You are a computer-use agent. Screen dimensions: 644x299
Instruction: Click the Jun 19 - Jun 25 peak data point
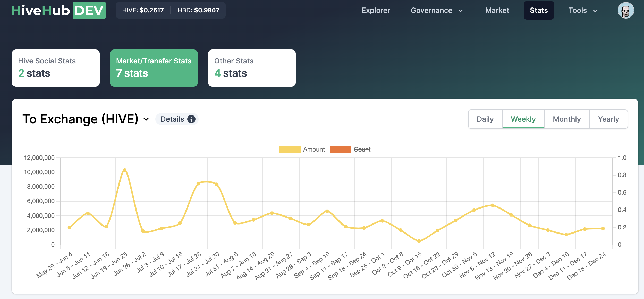click(x=125, y=170)
